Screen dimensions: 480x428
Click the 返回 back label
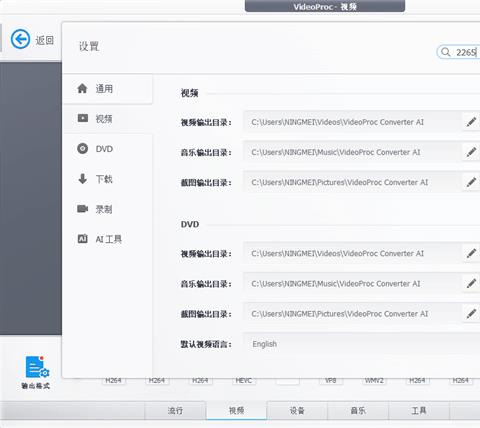click(44, 40)
